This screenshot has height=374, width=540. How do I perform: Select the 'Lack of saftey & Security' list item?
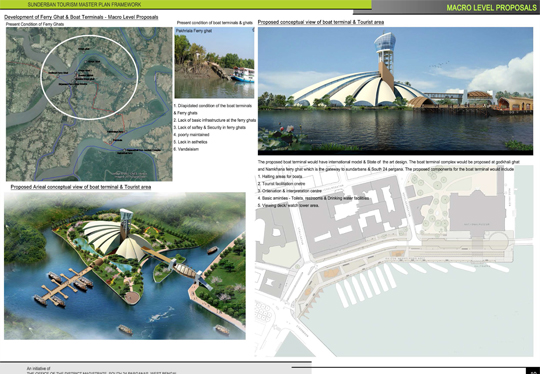pyautogui.click(x=209, y=127)
